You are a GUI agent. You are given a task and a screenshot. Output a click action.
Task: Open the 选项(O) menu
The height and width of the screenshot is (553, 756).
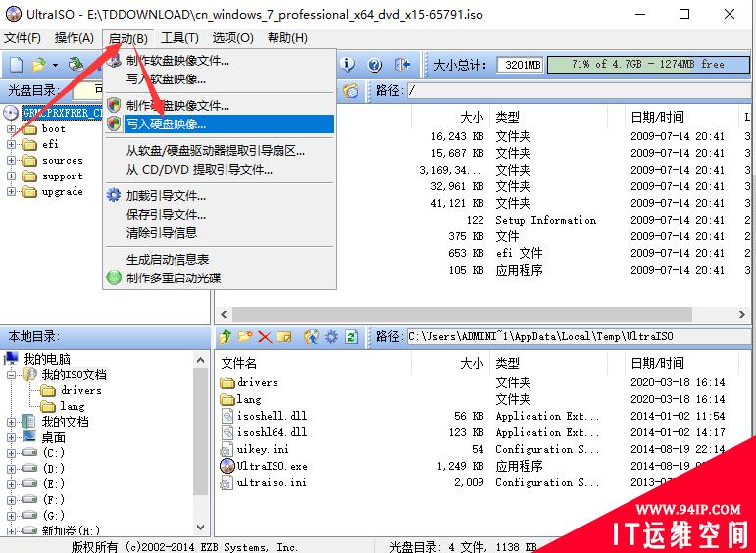click(x=232, y=38)
